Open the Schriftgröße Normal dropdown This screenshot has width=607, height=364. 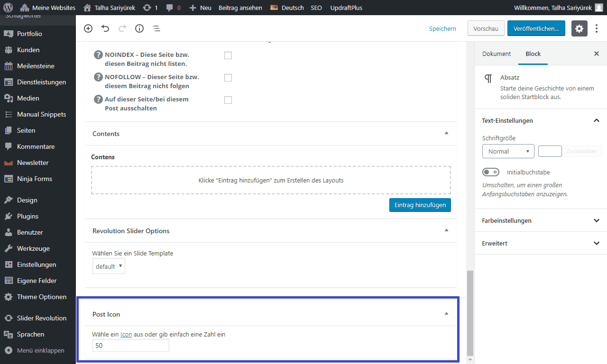[508, 151]
